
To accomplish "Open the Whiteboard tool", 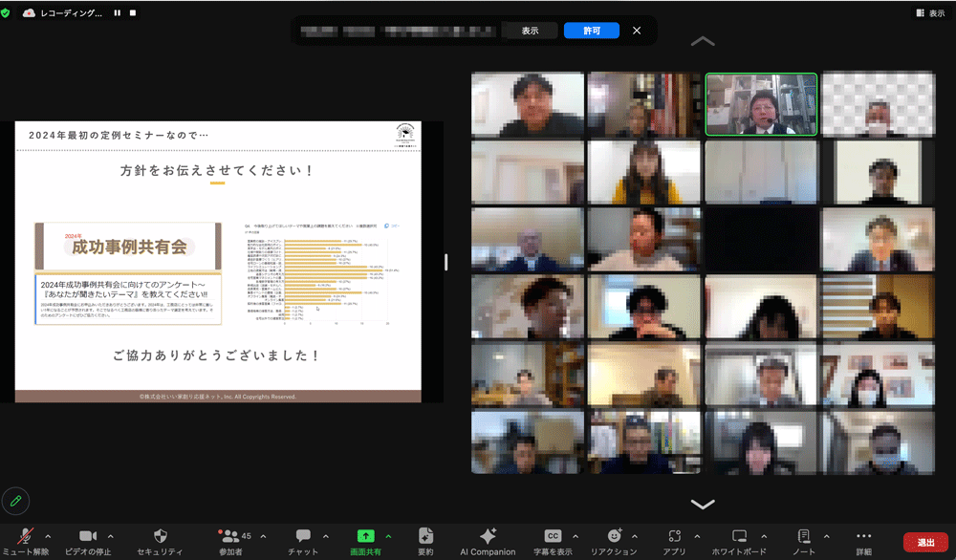I will (739, 536).
